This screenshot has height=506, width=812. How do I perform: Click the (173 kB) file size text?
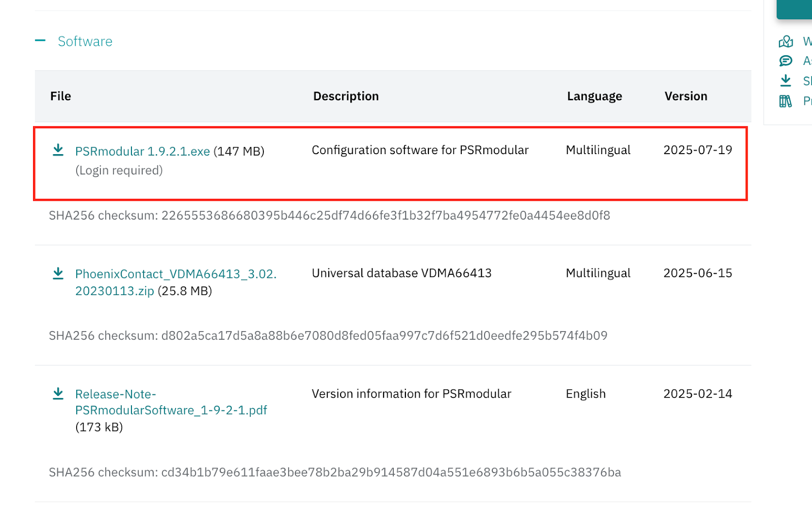(99, 427)
